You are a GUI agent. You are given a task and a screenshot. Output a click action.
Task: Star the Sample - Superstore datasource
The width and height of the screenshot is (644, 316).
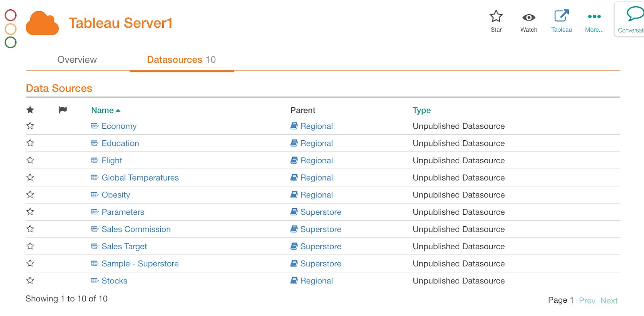pos(30,263)
